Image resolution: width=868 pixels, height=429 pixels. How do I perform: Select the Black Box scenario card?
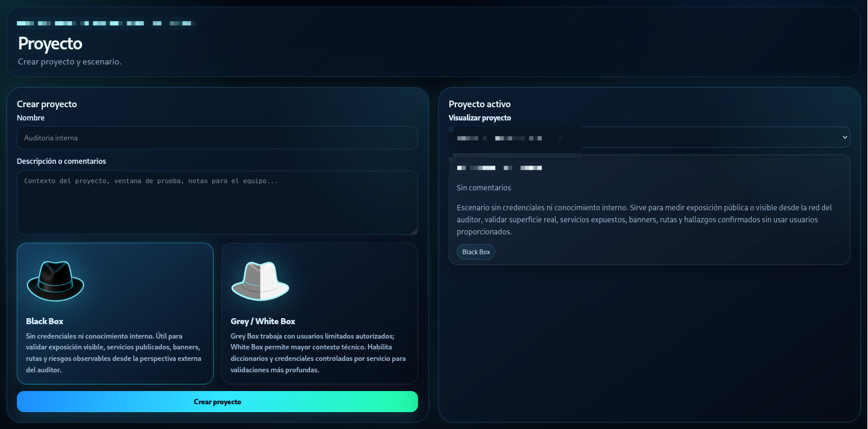[115, 313]
